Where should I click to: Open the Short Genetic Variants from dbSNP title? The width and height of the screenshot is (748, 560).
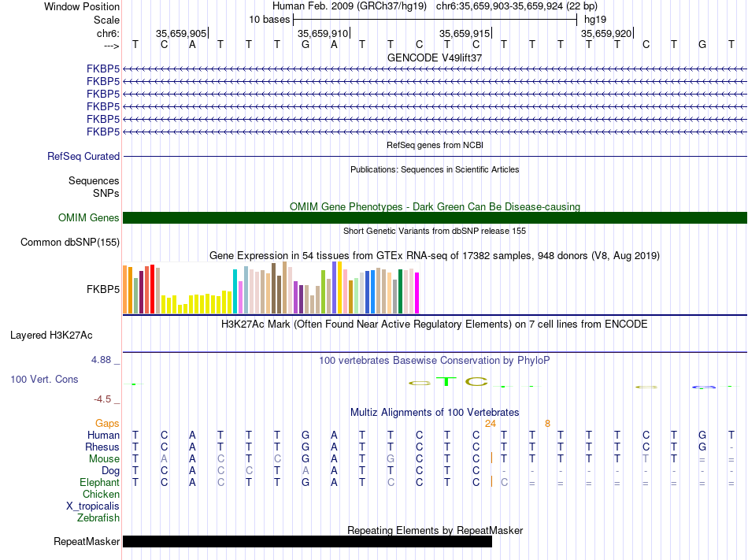(x=435, y=231)
